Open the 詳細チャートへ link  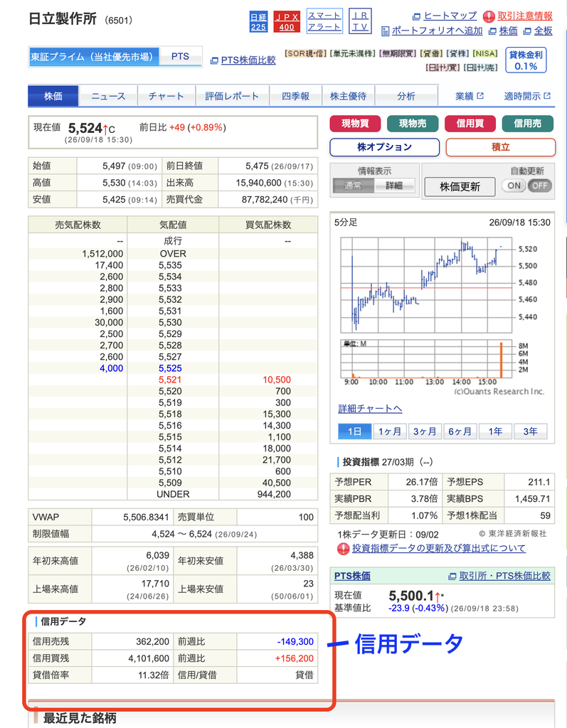click(370, 409)
